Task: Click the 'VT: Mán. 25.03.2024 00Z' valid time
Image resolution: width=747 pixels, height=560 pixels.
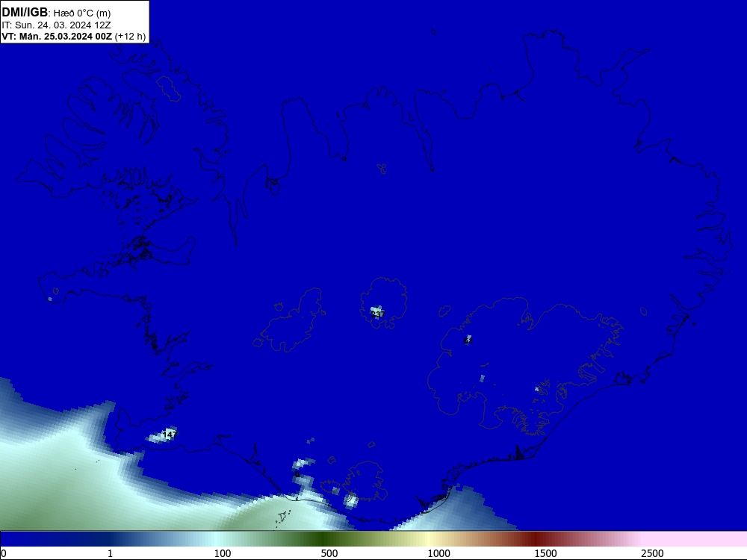Action: [x=57, y=37]
